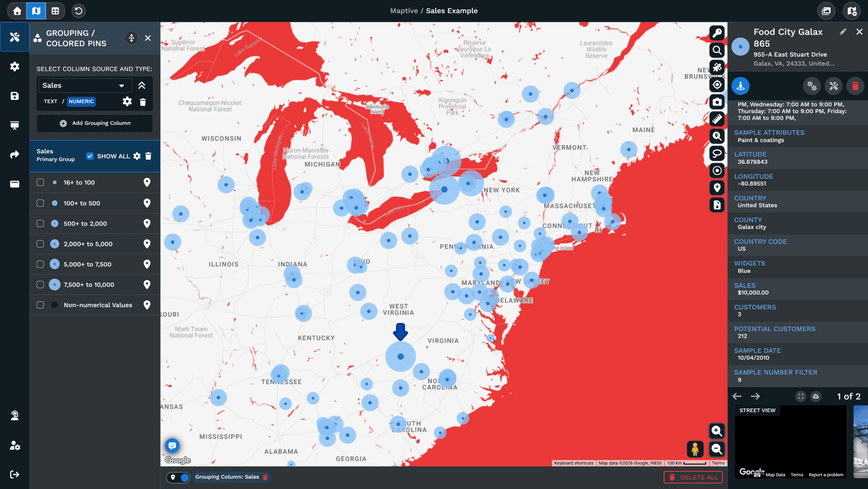Open marker options for Non-numerical Values
This screenshot has width=868, height=489.
(x=147, y=305)
